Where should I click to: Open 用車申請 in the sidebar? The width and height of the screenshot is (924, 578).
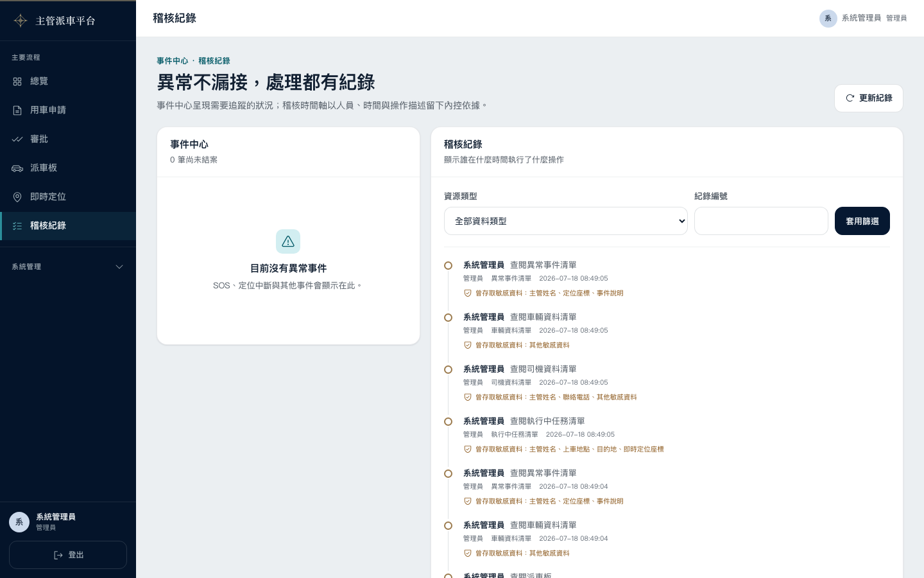(x=68, y=110)
